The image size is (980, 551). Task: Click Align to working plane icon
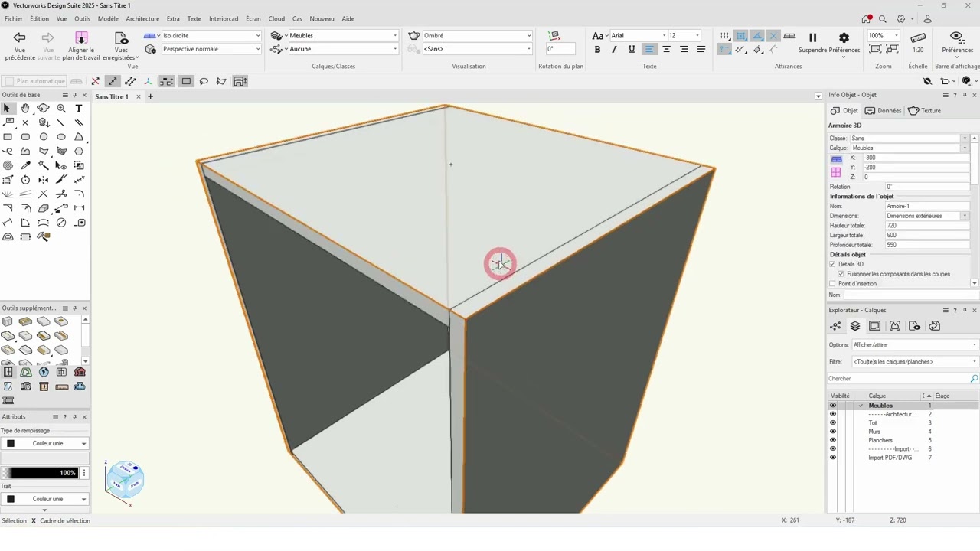(x=81, y=37)
